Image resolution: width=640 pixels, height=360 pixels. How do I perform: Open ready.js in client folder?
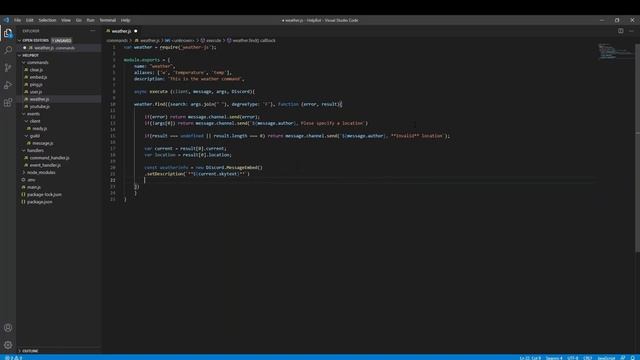(x=40, y=129)
